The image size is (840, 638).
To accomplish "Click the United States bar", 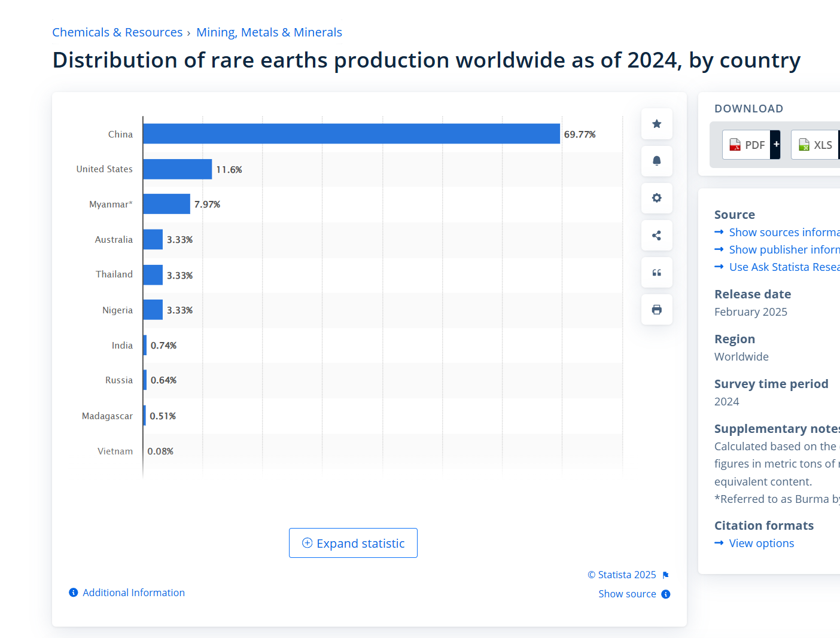I will (x=178, y=169).
